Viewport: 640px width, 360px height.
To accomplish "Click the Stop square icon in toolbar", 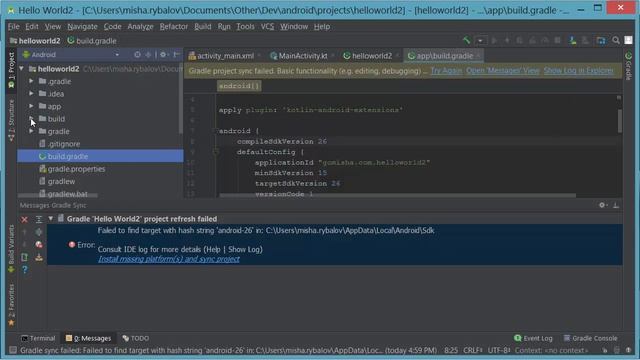I will (558, 40).
